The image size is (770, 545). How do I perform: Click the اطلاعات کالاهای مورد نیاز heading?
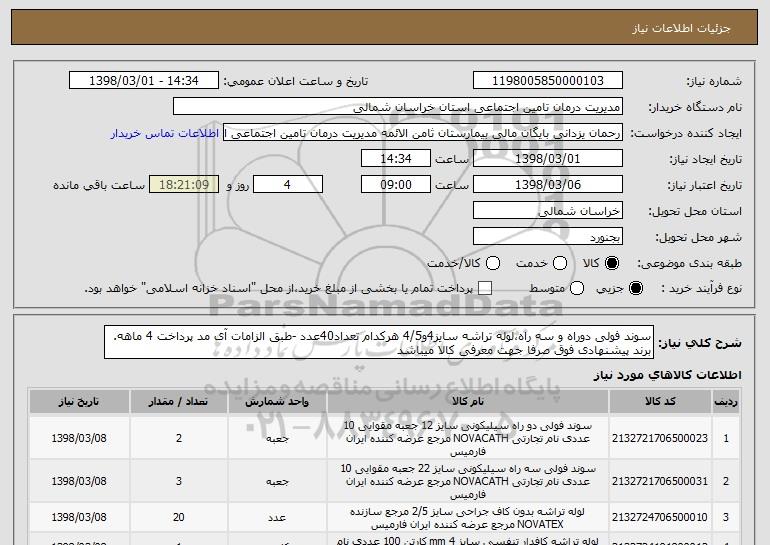[x=667, y=375]
